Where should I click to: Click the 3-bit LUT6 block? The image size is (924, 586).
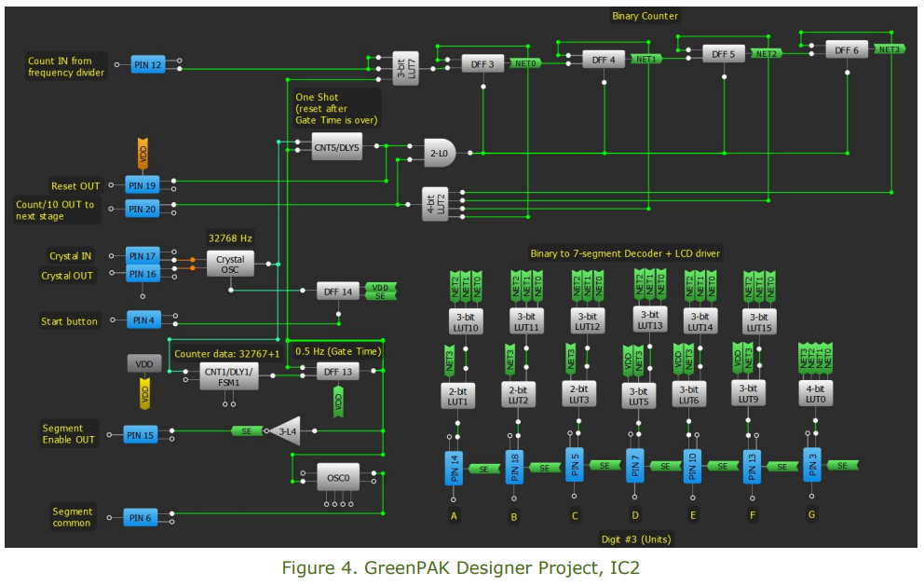click(x=689, y=395)
